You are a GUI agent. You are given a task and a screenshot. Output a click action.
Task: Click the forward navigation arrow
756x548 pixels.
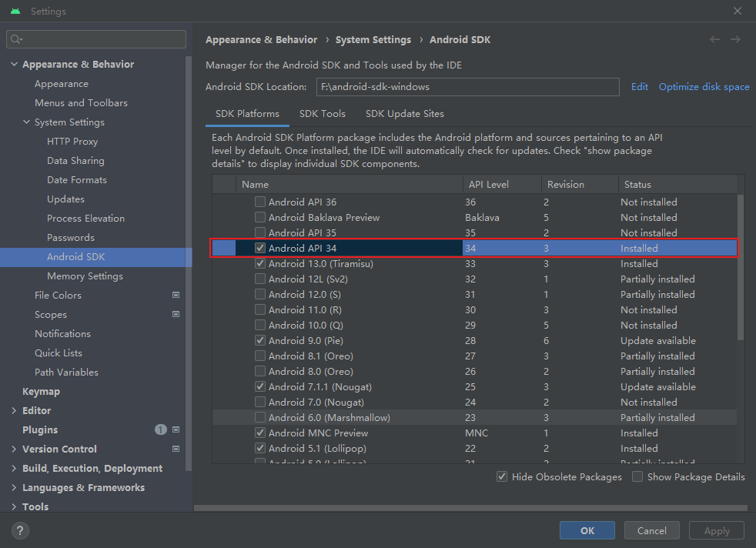click(736, 39)
